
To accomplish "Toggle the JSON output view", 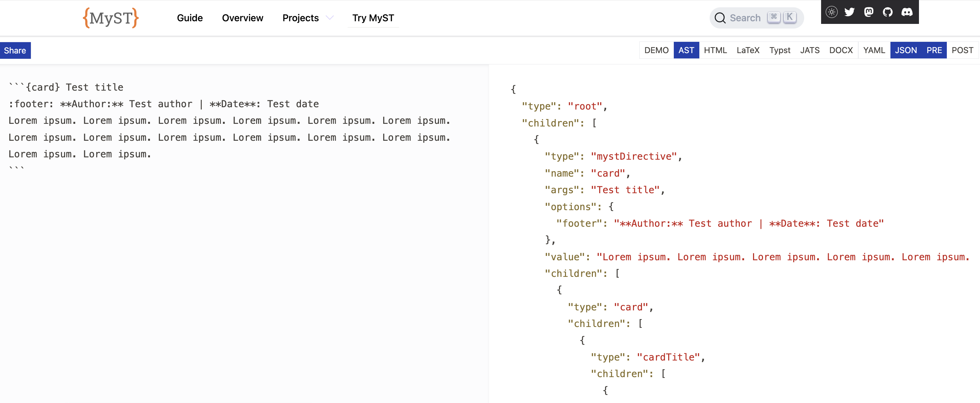I will 905,49.
